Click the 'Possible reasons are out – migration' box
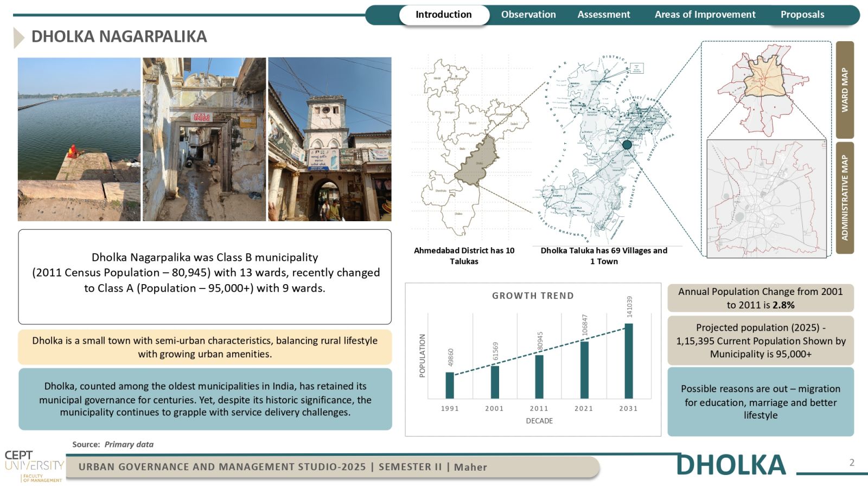This screenshot has width=868, height=488. click(761, 402)
